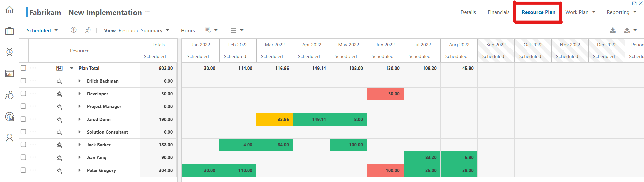This screenshot has width=644, height=182.
Task: Click the add (plus circle) toolbar icon
Action: tap(74, 30)
